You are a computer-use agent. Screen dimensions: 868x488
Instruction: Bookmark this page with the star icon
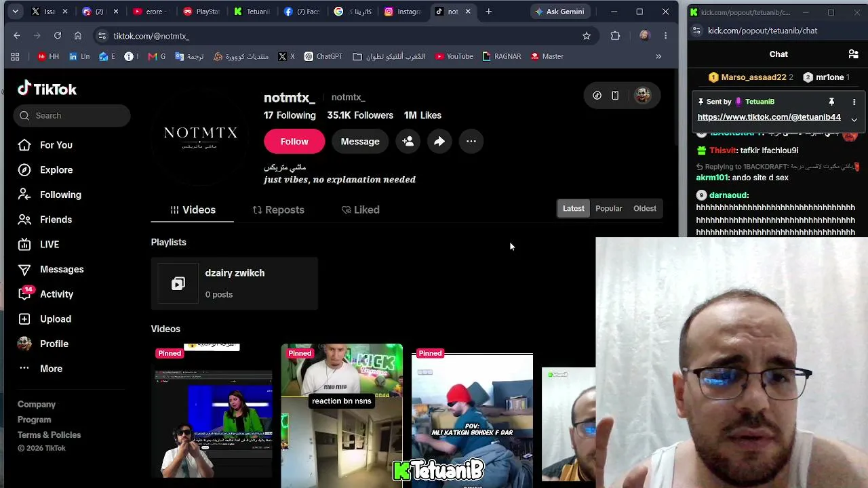(x=587, y=36)
